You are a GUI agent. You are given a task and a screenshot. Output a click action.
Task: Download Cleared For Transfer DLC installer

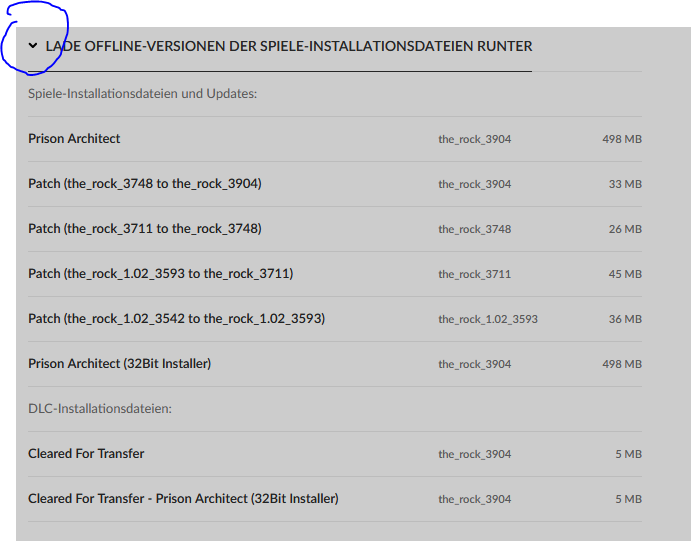pos(86,454)
